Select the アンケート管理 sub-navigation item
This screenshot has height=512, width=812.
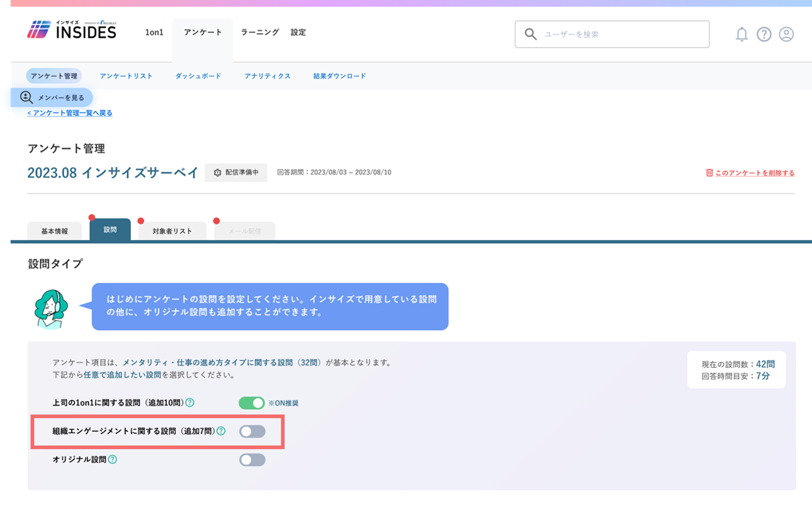(x=54, y=76)
